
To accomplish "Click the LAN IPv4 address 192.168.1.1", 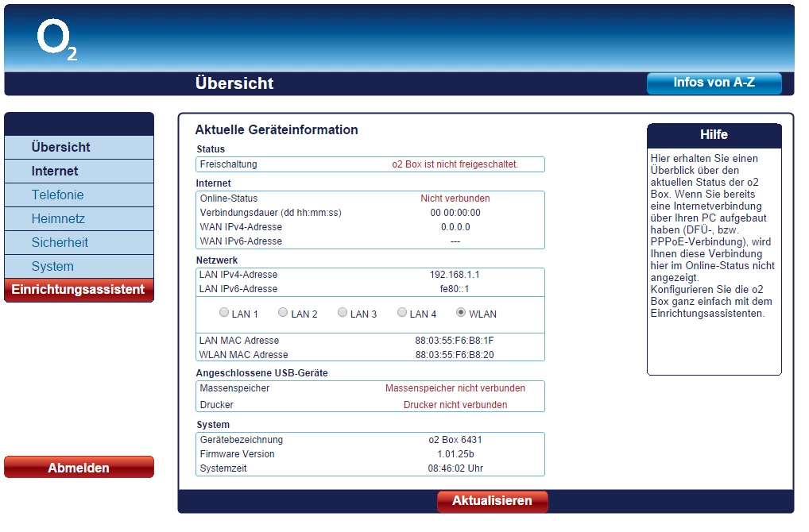I will (x=455, y=275).
